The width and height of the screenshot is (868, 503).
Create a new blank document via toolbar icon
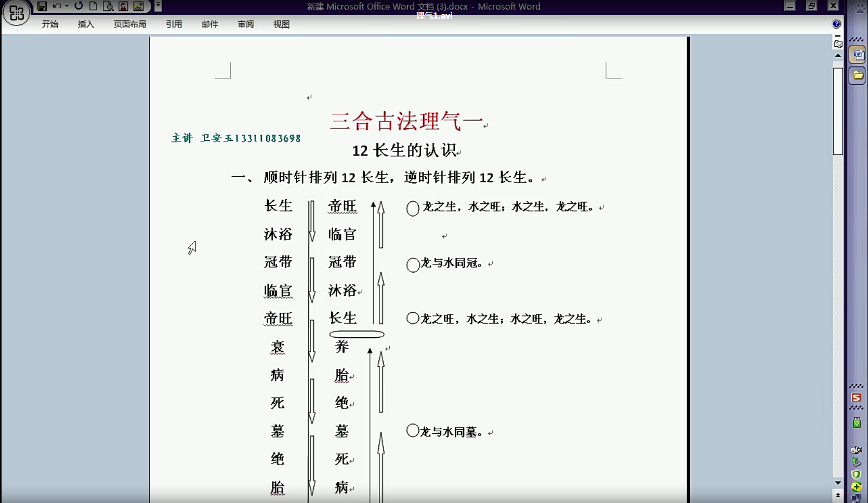[94, 6]
